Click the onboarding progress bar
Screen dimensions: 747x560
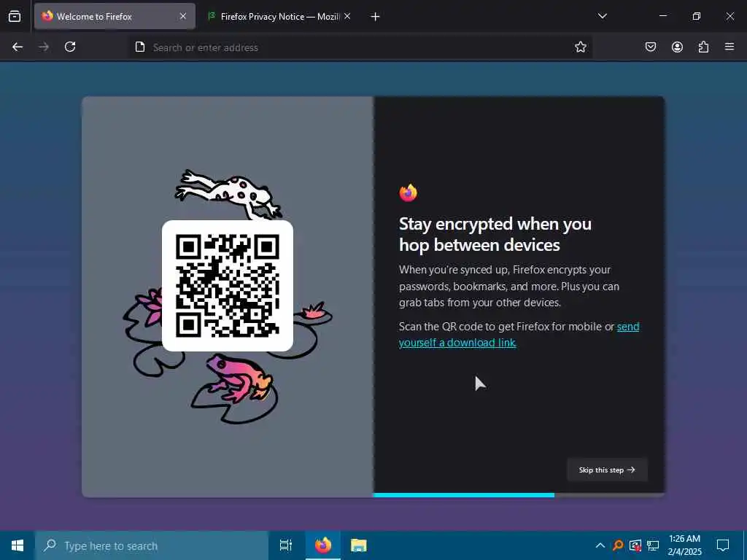(519, 495)
